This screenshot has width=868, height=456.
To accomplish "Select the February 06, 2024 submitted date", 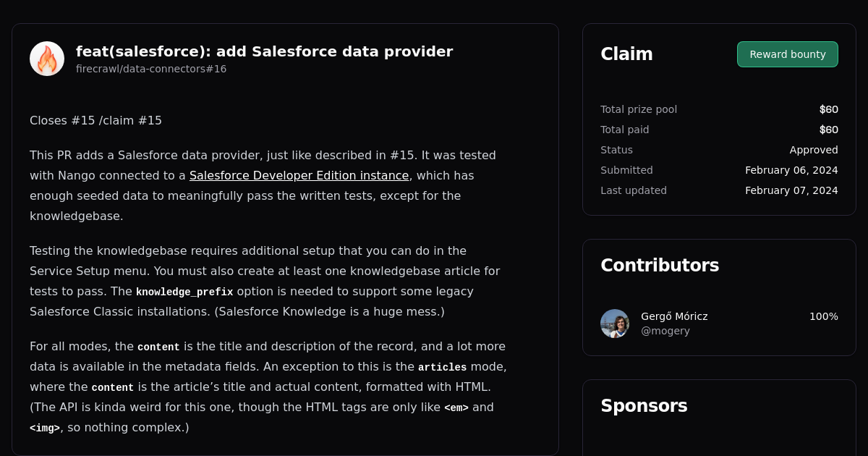I will (x=791, y=170).
